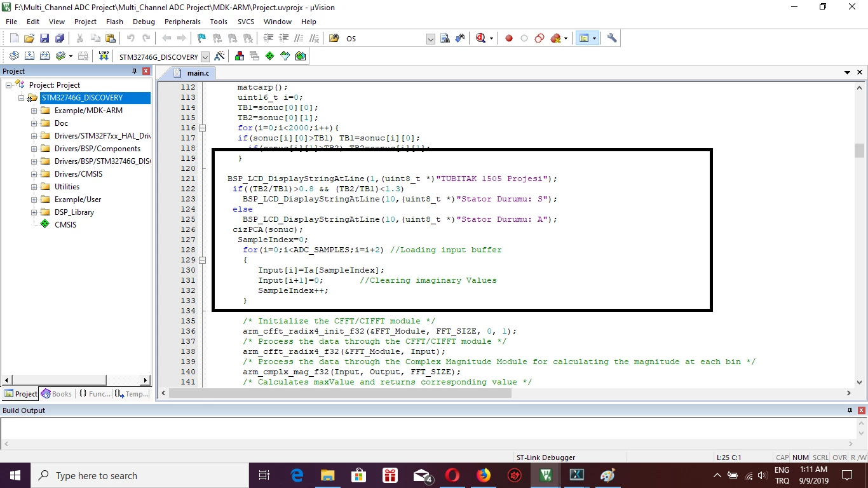This screenshot has width=868, height=488.
Task: Save the current file
Action: coord(44,38)
